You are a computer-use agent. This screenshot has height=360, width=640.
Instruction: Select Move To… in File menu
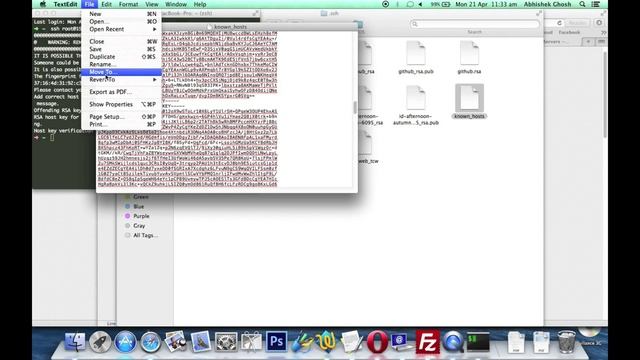(x=122, y=72)
